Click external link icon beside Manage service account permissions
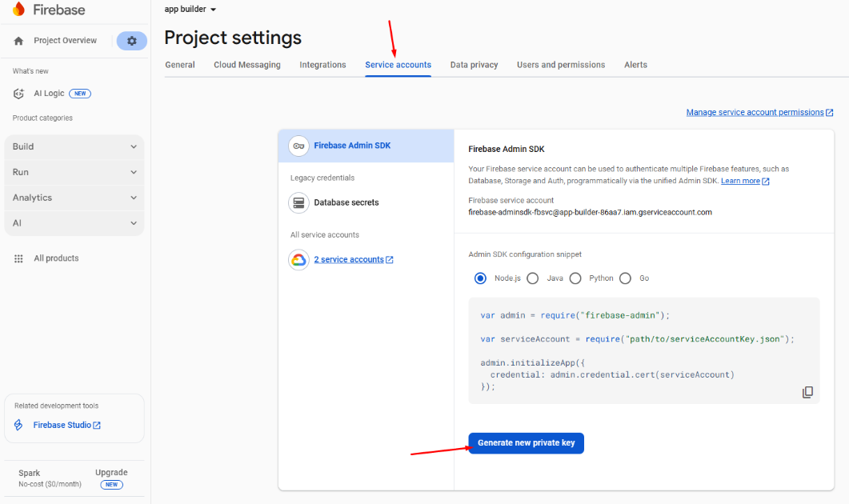This screenshot has height=504, width=849. click(x=829, y=113)
